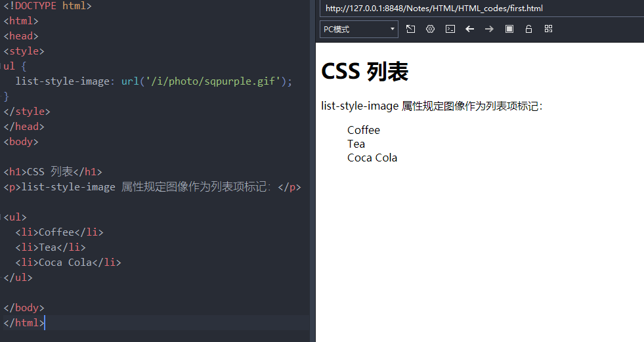Click the '<p>list-style-image' code line in editor
This screenshot has height=342, width=644.
tap(152, 187)
